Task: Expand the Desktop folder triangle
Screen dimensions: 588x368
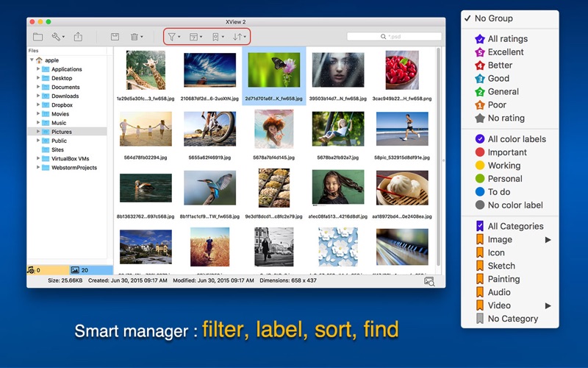Action: [x=38, y=78]
